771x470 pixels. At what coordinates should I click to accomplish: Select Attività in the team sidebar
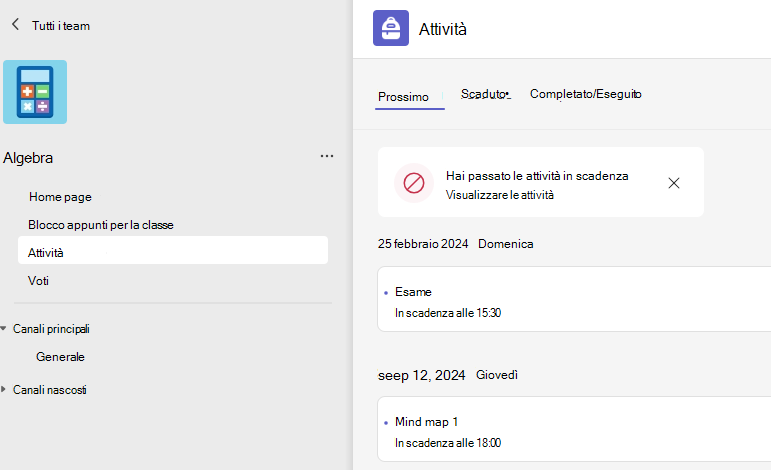(x=173, y=250)
